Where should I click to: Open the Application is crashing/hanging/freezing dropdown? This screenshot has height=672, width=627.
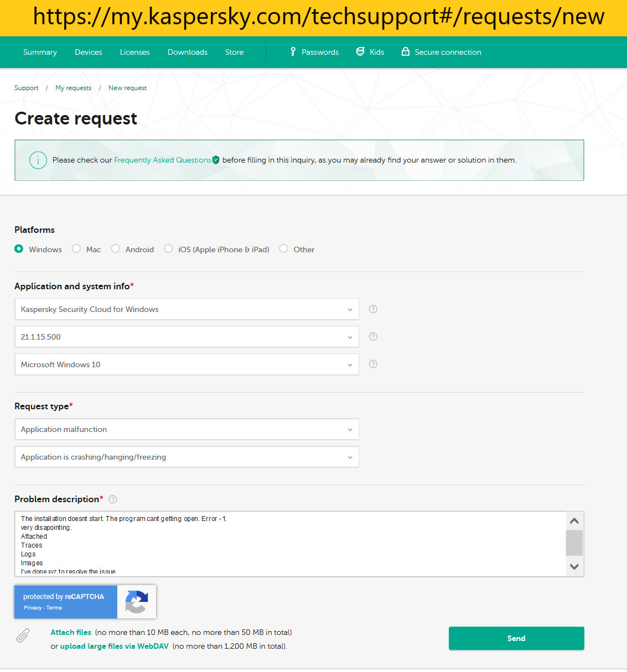coord(186,457)
